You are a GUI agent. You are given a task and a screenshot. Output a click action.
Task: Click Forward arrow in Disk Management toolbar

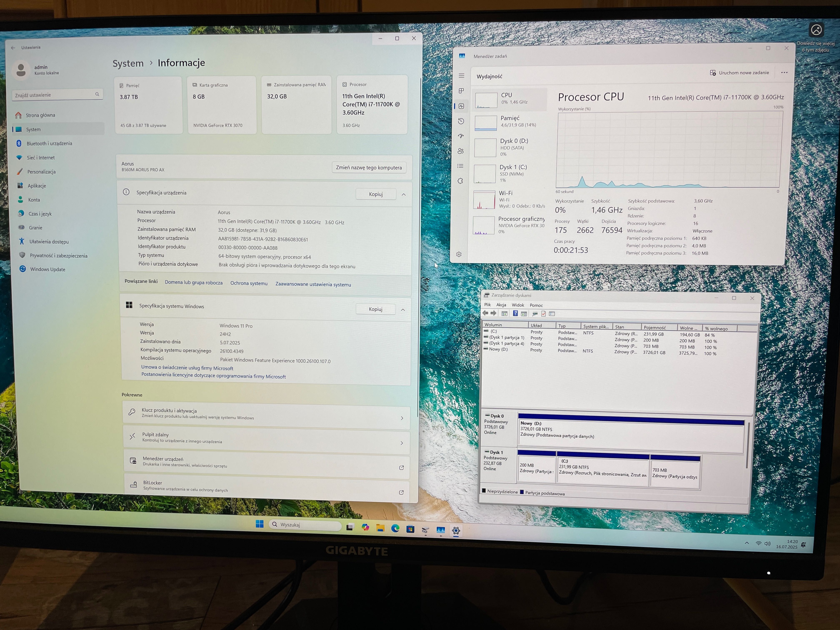[x=493, y=313]
